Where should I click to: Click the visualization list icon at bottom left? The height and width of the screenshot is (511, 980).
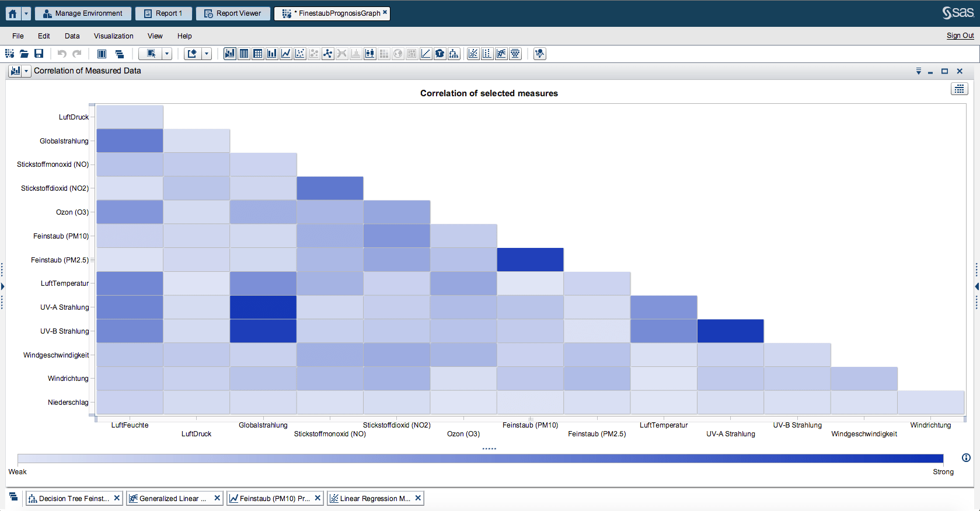pyautogui.click(x=13, y=497)
